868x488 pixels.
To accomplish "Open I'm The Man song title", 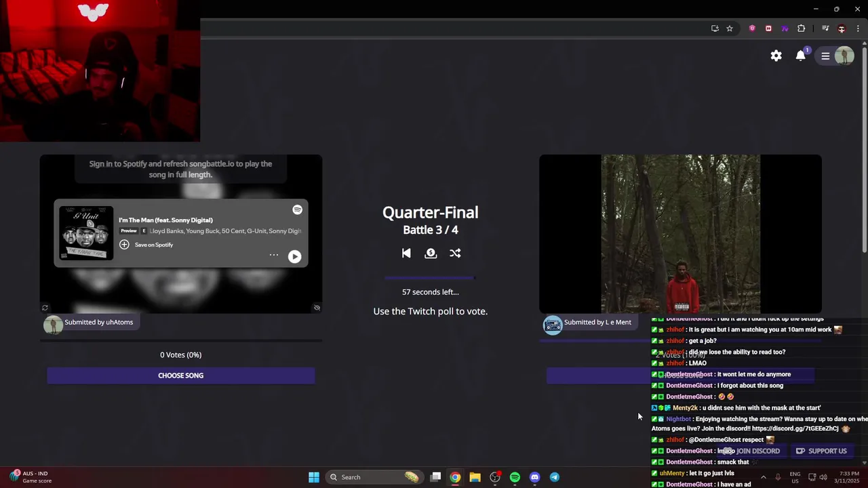I will [165, 220].
